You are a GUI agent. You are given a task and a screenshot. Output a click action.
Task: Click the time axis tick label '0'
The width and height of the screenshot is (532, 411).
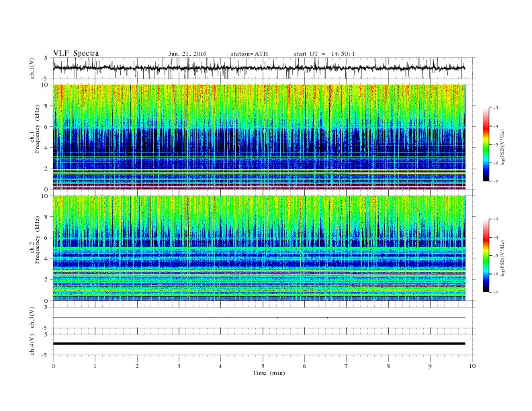point(53,366)
